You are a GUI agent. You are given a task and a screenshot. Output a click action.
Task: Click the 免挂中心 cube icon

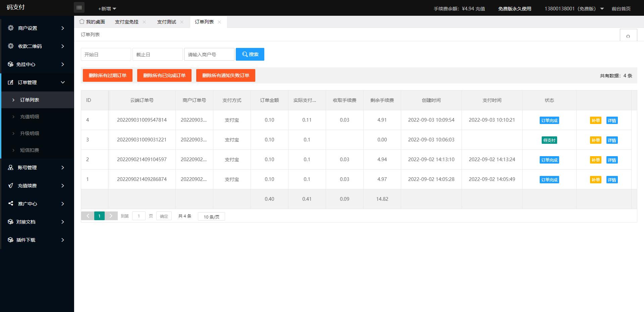(10, 64)
